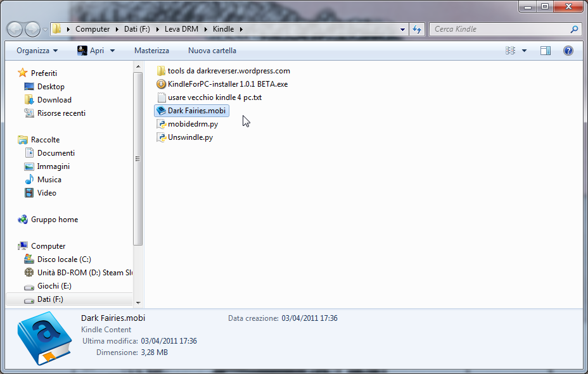Open Download in the navigation pane

click(x=54, y=100)
